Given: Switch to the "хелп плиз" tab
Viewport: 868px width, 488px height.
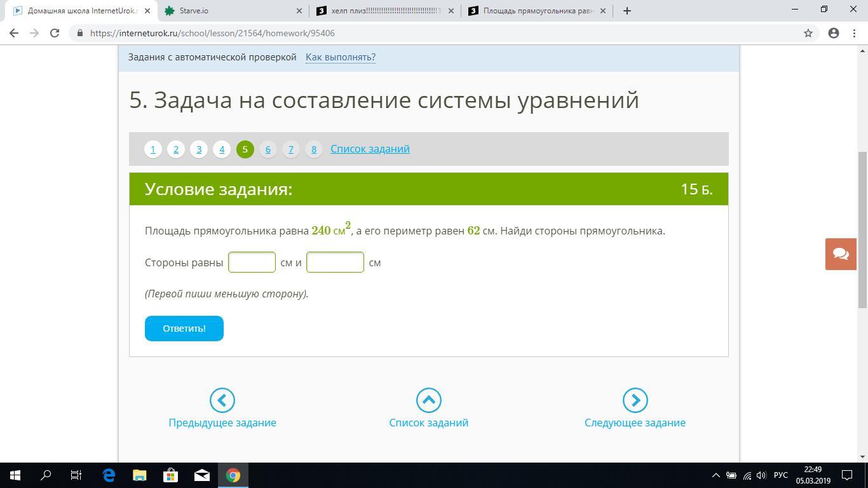Looking at the screenshot, I should pos(384,11).
